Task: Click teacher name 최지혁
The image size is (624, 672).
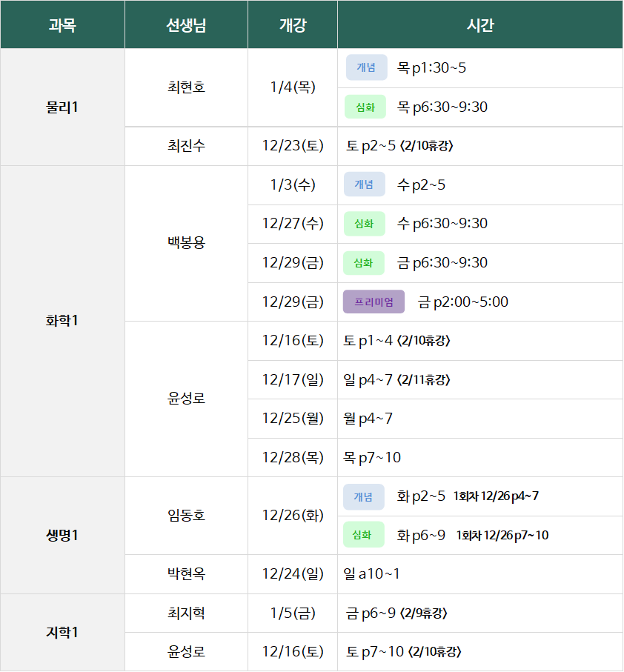Action: click(186, 613)
